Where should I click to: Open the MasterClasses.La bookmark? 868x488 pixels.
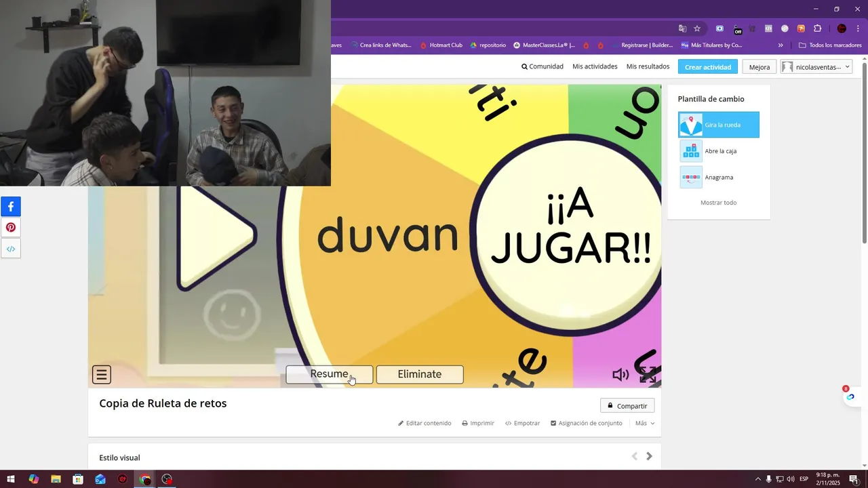point(544,45)
